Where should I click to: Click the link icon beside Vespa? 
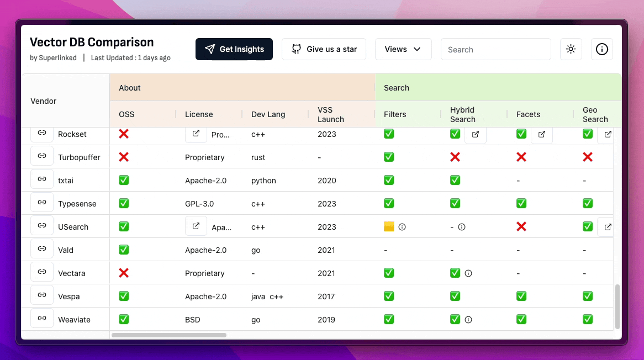point(42,295)
